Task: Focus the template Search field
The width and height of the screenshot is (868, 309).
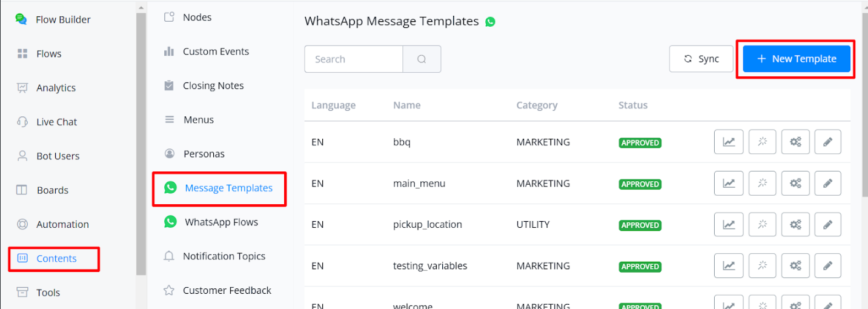Action: click(354, 59)
